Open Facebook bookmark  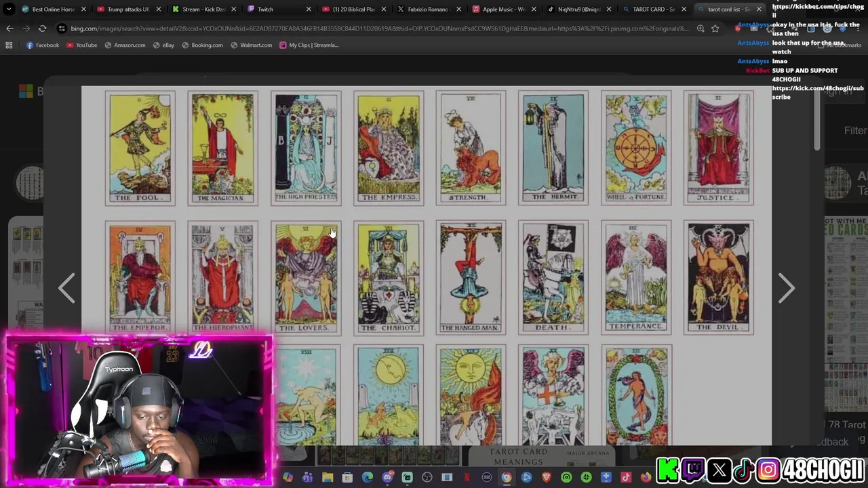42,45
